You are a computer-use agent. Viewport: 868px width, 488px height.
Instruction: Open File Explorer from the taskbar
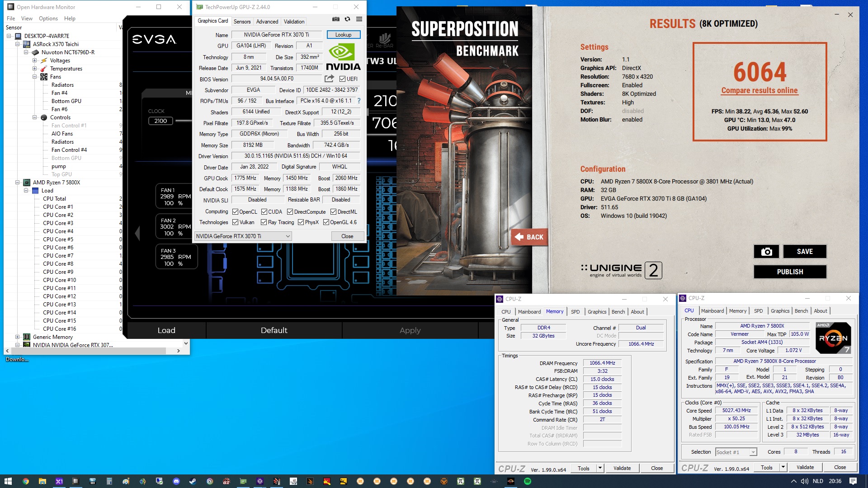(42, 481)
